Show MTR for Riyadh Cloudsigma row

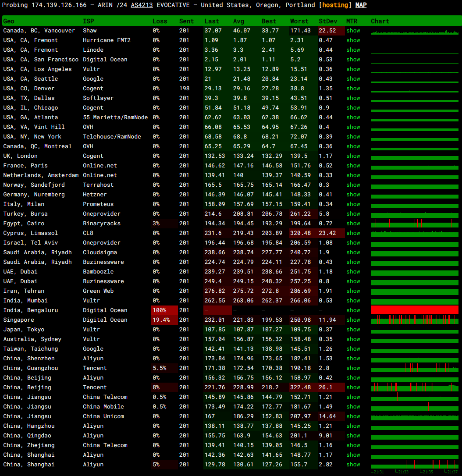click(x=353, y=252)
